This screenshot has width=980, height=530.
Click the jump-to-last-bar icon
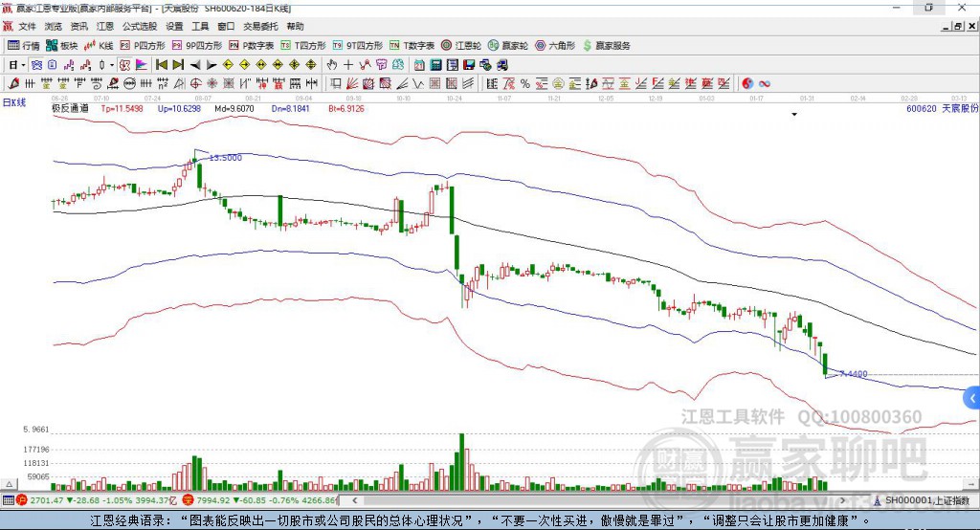coord(178,65)
